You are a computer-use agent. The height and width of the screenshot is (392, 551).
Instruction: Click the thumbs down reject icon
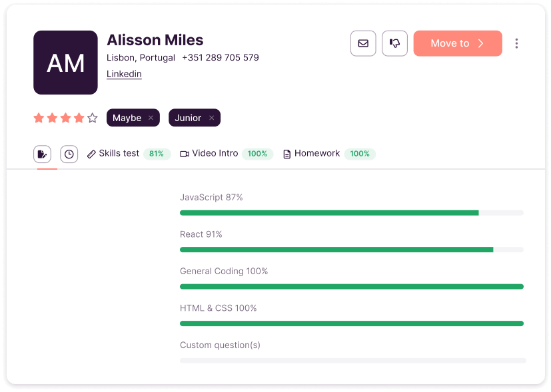(x=394, y=43)
